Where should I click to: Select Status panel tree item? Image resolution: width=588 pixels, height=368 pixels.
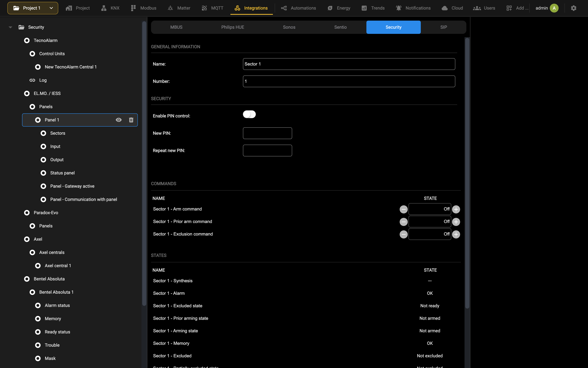tap(62, 173)
